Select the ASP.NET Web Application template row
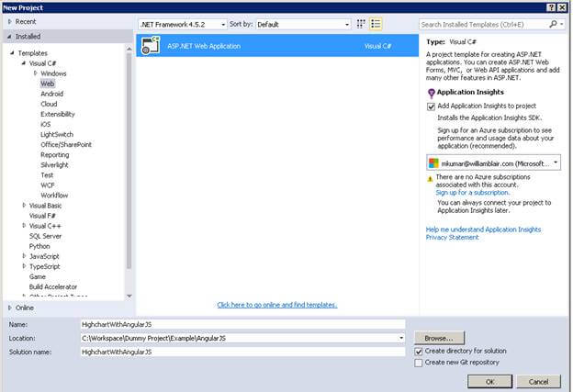Screen dimensions: 573x392 (x=277, y=46)
